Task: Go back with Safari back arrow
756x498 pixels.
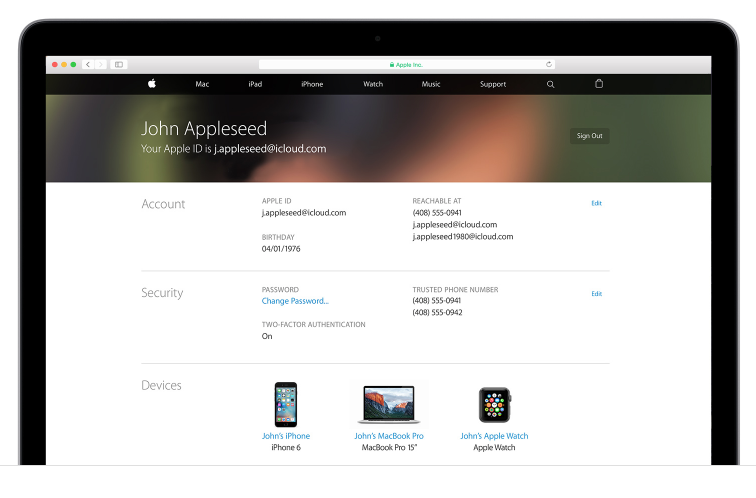Action: pos(88,64)
